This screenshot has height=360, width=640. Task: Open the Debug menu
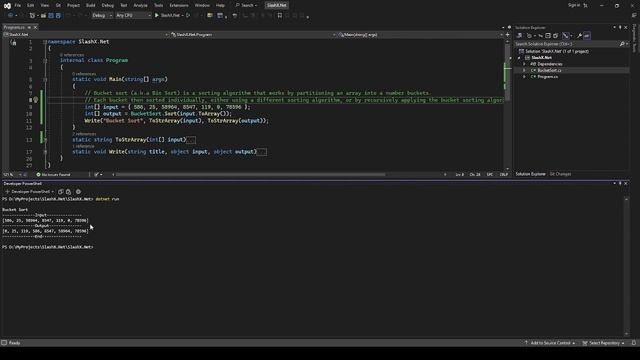click(x=108, y=5)
